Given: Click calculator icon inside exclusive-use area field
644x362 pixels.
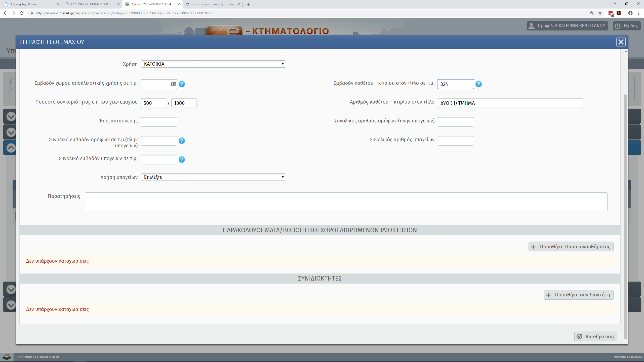Looking at the screenshot, I should point(174,84).
